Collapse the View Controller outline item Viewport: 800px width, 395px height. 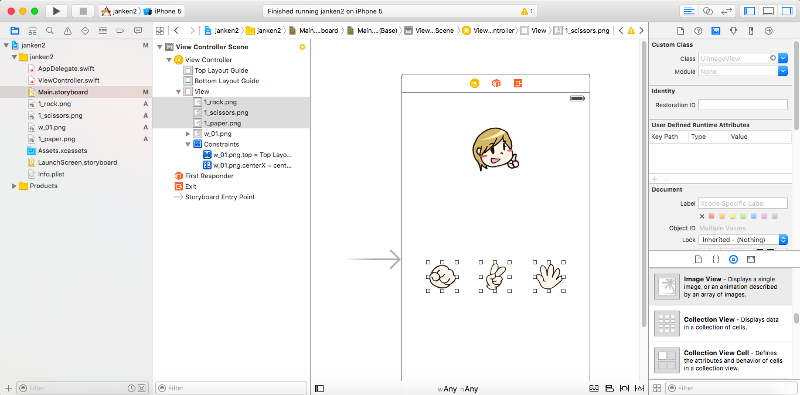[169, 60]
